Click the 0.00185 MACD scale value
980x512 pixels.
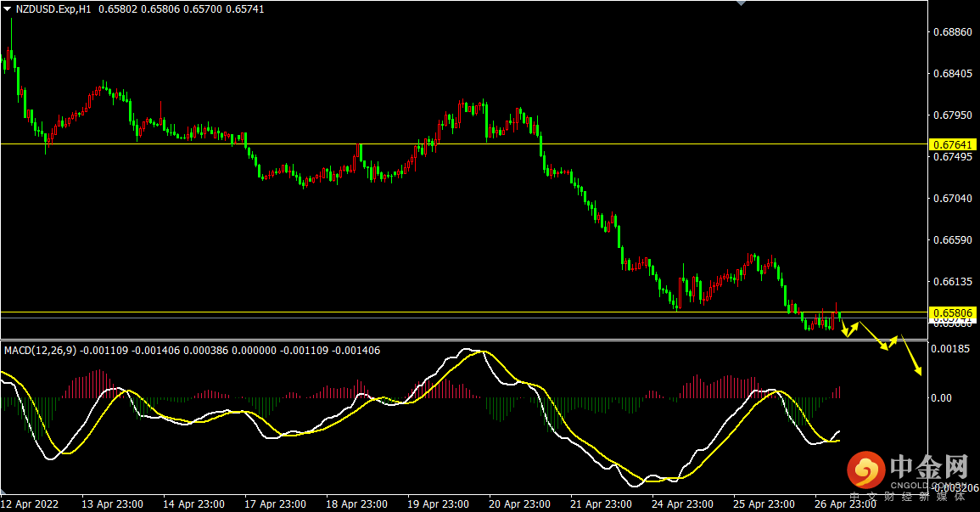click(x=952, y=349)
